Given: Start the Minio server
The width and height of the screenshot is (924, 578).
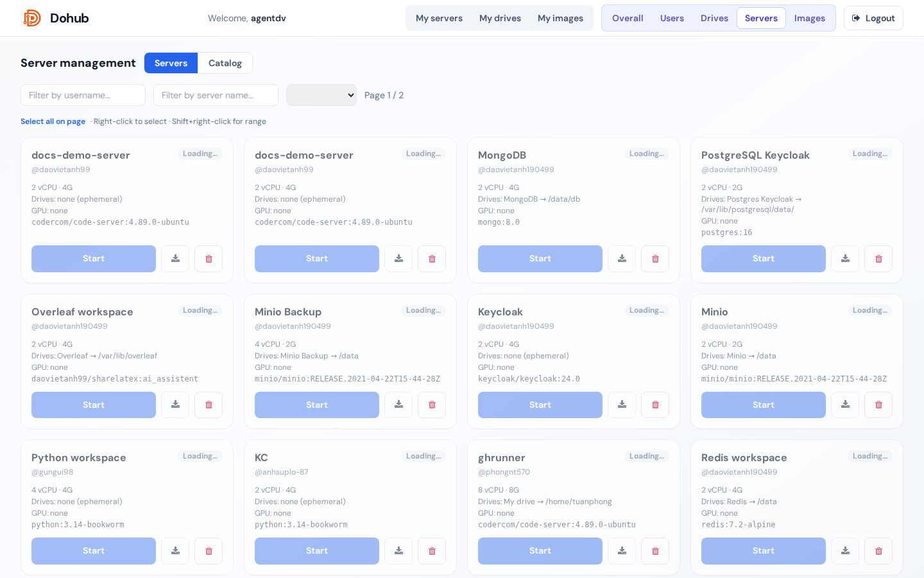Looking at the screenshot, I should click(764, 405).
